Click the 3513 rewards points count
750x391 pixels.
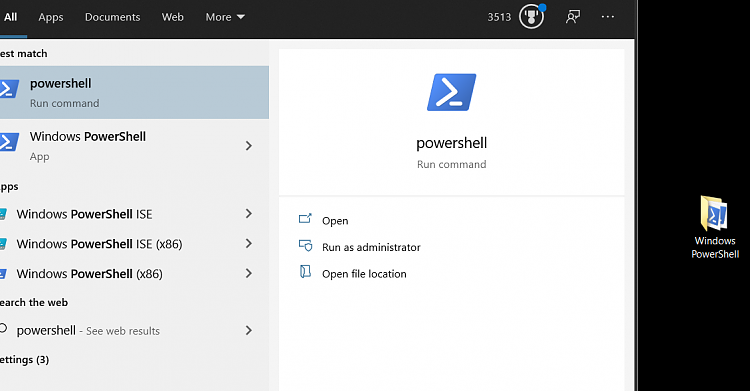tap(499, 17)
